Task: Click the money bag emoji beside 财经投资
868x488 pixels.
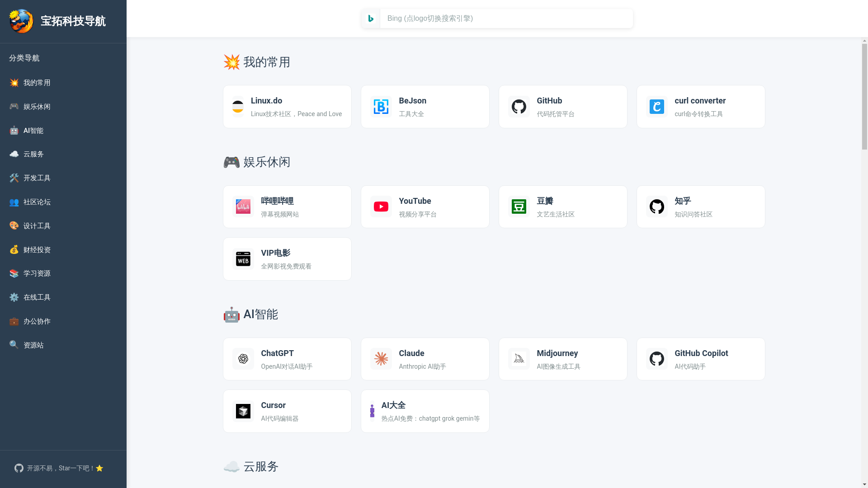Action: point(14,249)
